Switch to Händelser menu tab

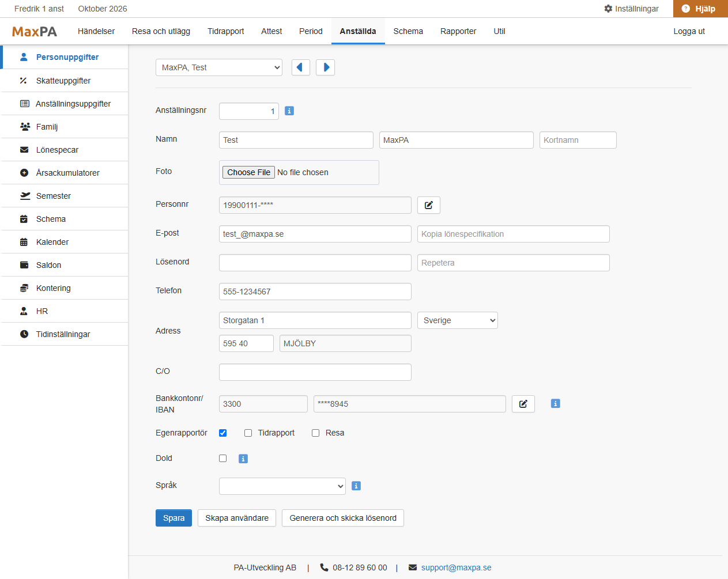pos(96,31)
